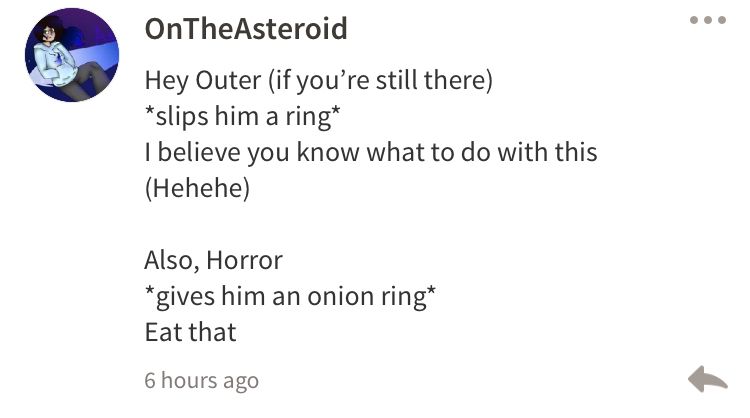Click the "*gives him an onion ring*" line
This screenshot has width=750, height=418.
coord(290,297)
